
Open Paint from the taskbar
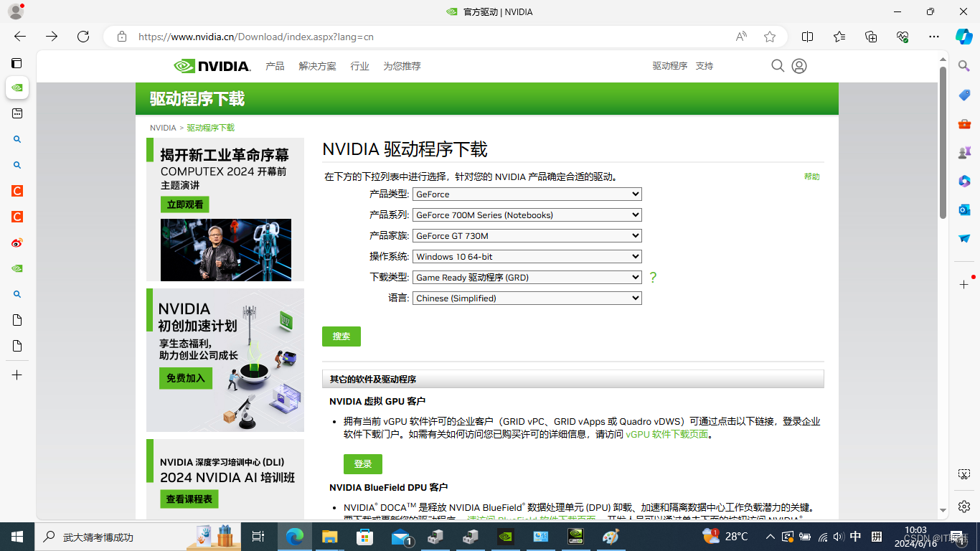[x=611, y=537]
